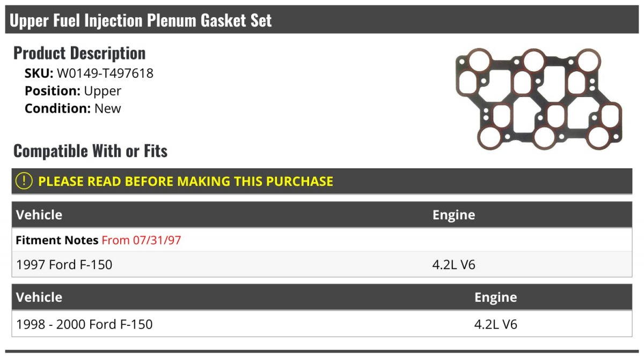644x358 pixels.
Task: Click the SKU label in product description
Action: (39, 73)
